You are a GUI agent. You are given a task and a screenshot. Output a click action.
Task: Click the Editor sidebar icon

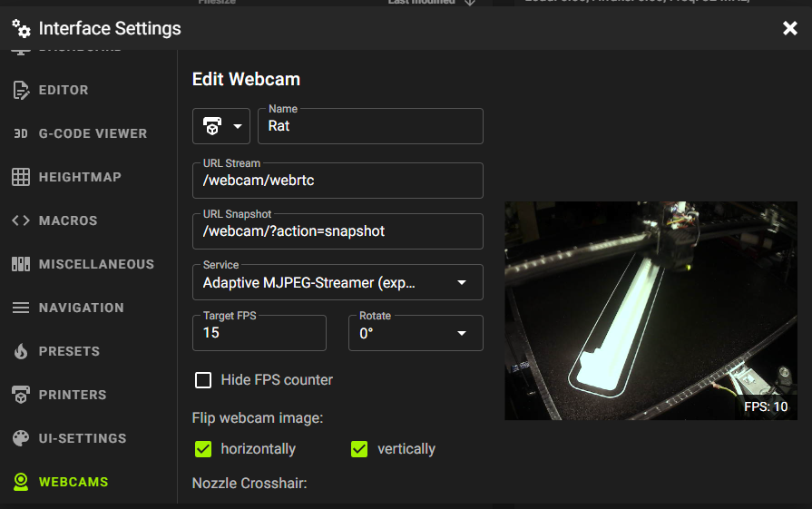click(x=21, y=90)
